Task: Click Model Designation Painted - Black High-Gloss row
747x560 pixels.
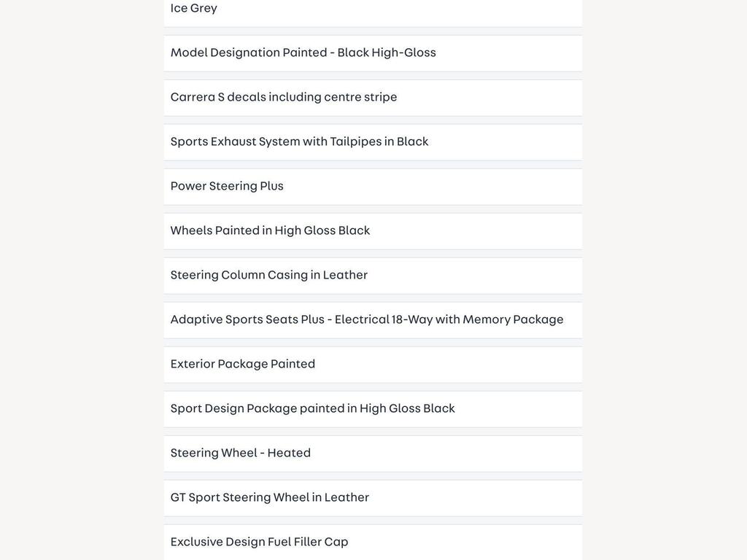Action: tap(373, 53)
